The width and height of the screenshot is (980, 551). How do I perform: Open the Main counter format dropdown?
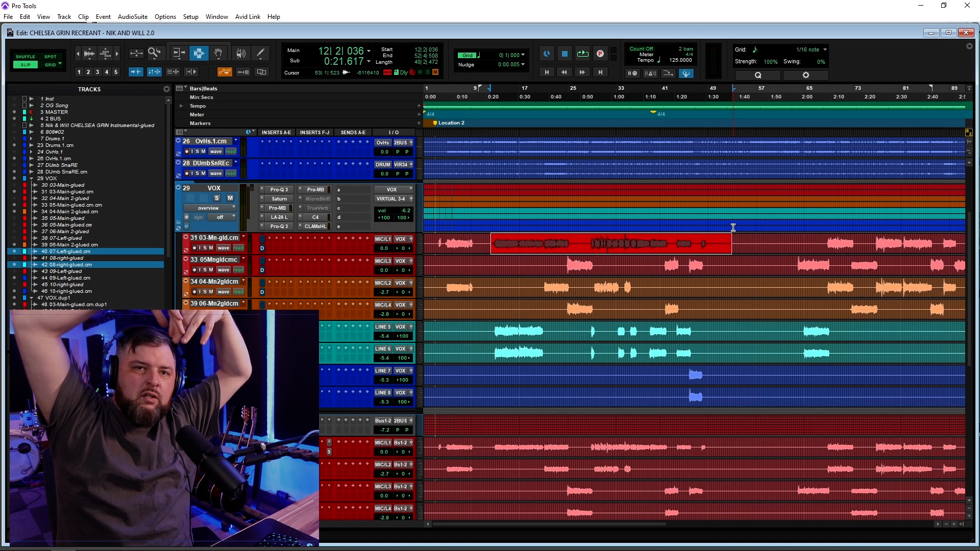[x=369, y=51]
